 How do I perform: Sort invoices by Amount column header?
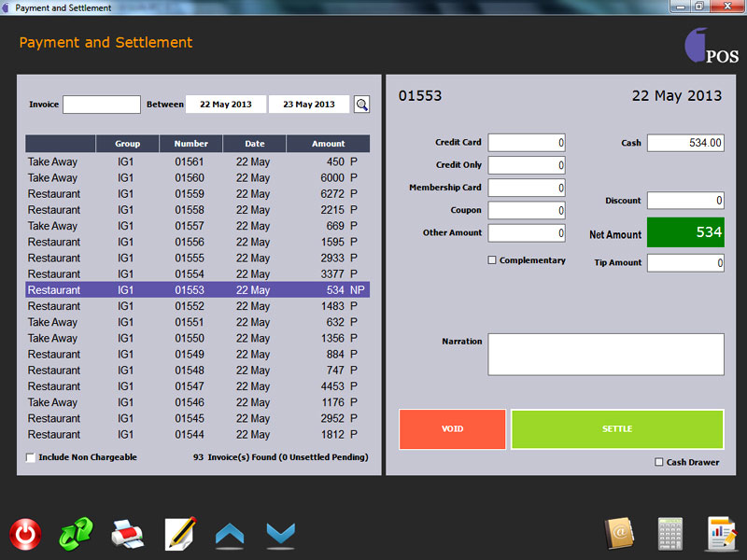(x=328, y=144)
